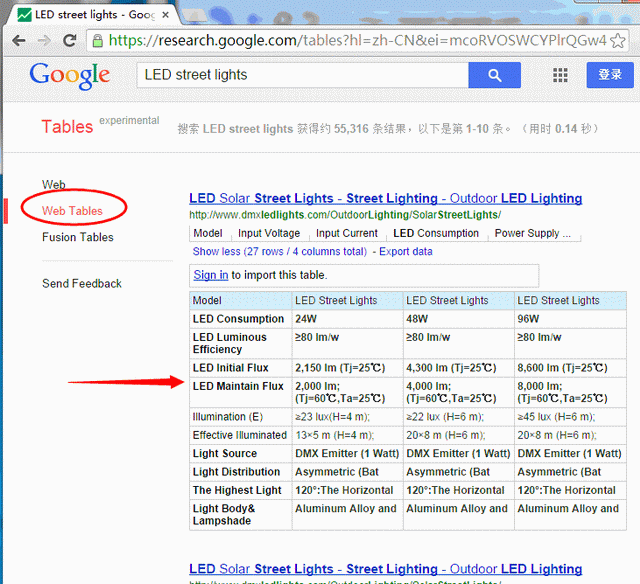Viewport: 640px width, 584px height.
Task: Close the LED street lights browser tab
Action: tap(167, 14)
